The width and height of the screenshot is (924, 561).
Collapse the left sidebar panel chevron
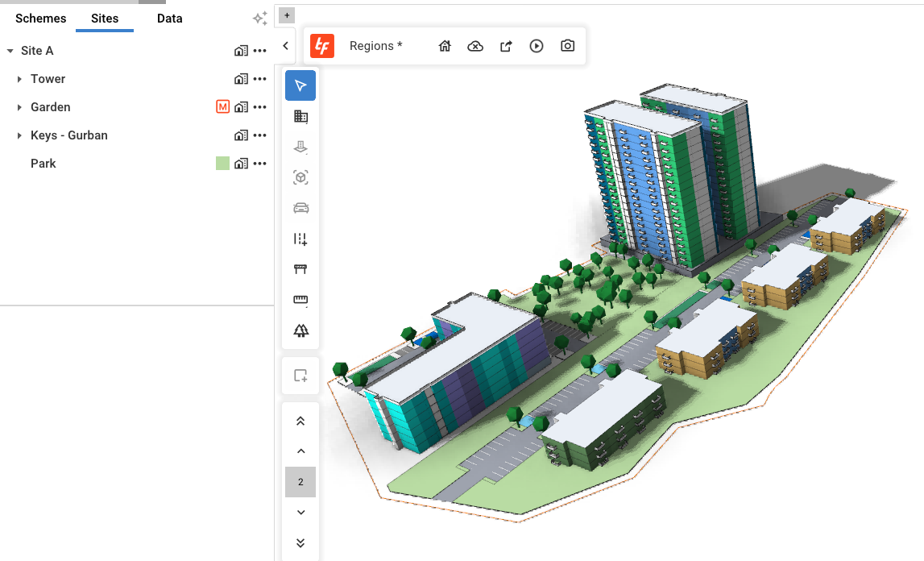coord(285,46)
